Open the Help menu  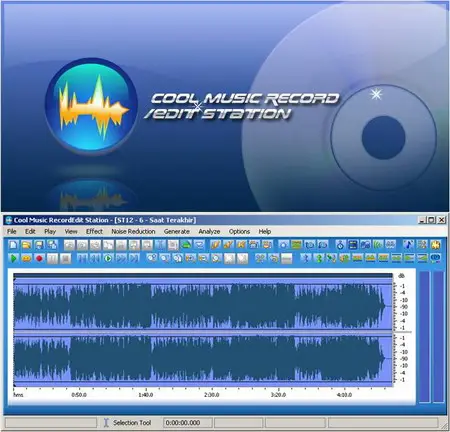point(265,231)
